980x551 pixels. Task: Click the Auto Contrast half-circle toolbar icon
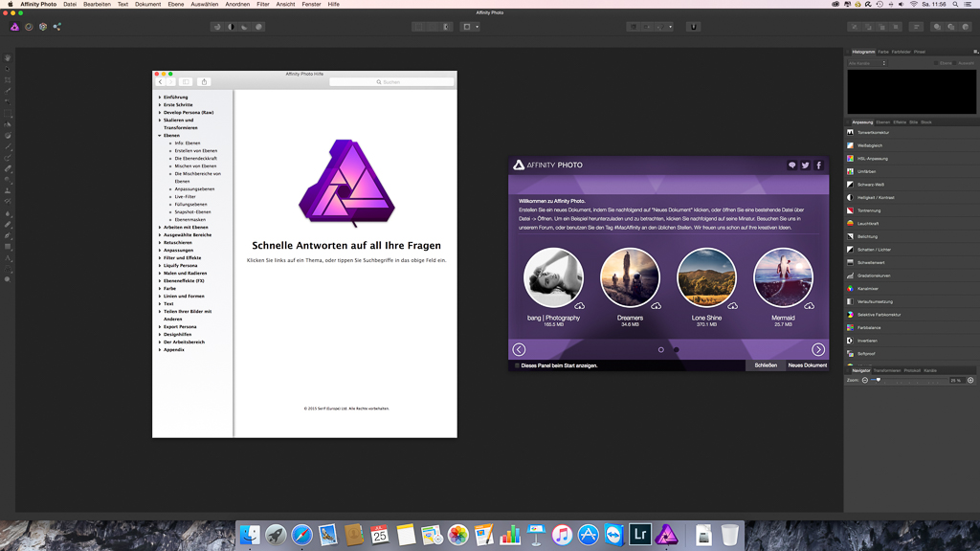(232, 27)
